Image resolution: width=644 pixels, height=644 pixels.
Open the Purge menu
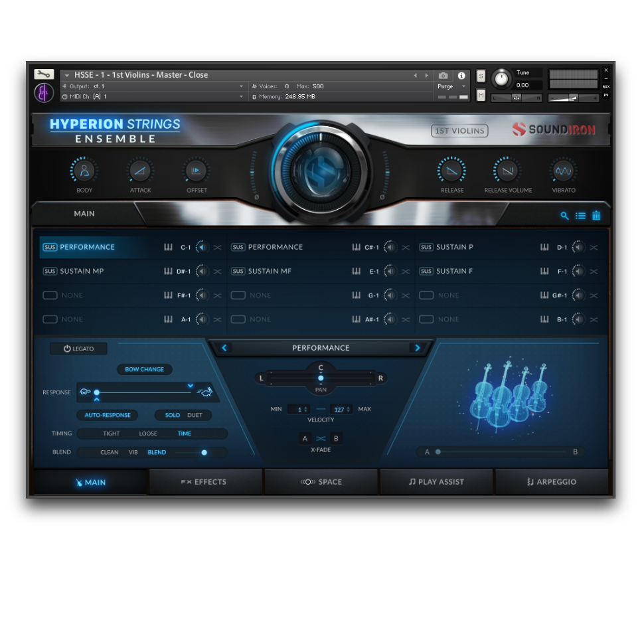451,86
